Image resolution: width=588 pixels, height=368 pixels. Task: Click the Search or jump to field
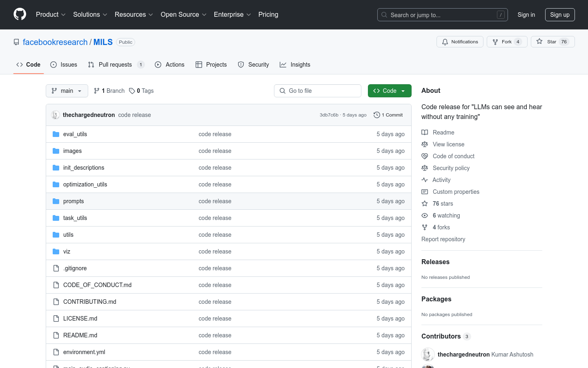click(443, 15)
